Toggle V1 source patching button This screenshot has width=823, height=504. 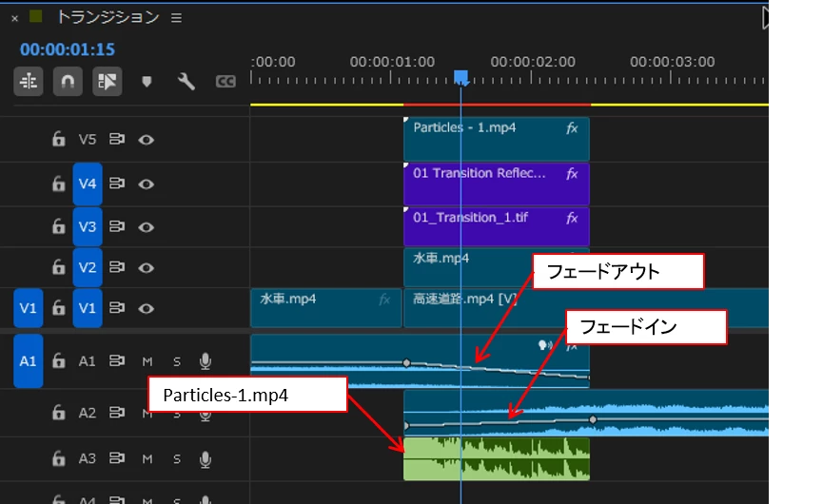pyautogui.click(x=28, y=308)
